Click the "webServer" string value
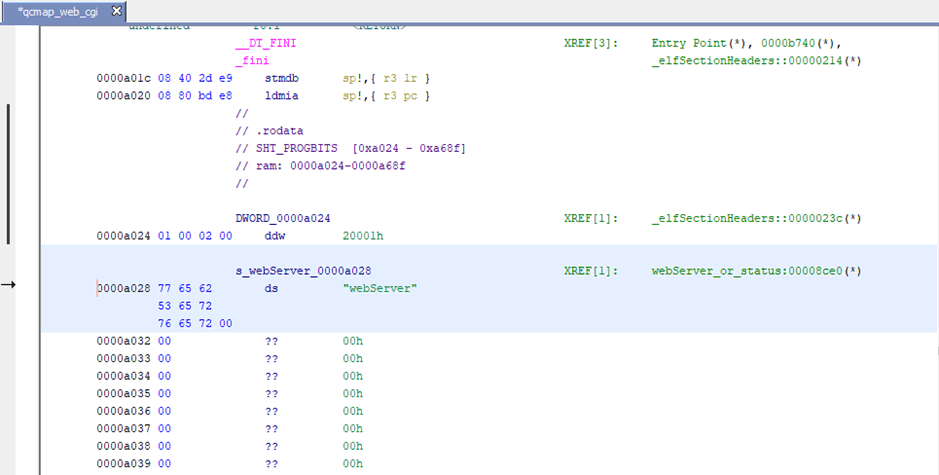 (x=380, y=288)
